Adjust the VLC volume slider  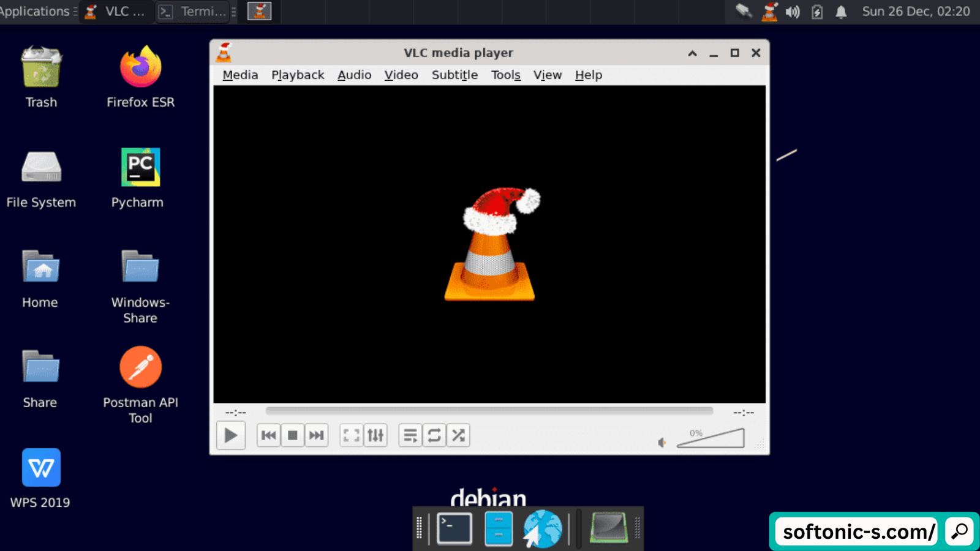coord(710,438)
